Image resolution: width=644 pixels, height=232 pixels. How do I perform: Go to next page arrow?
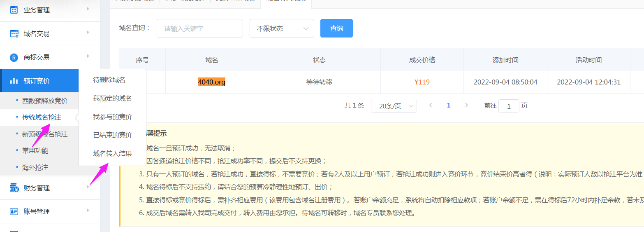[466, 105]
